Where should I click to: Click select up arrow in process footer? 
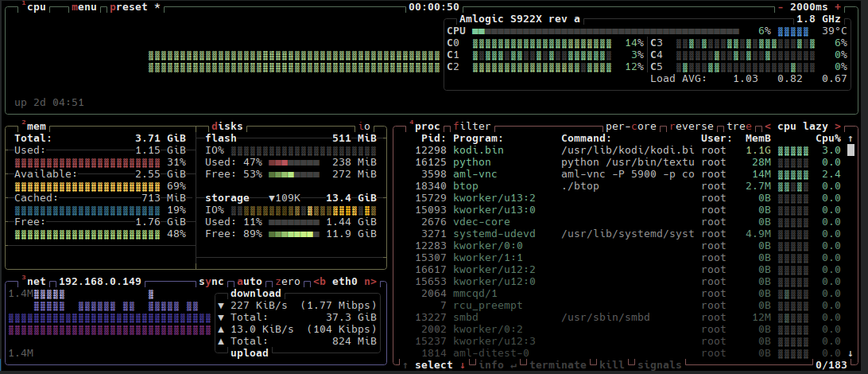point(405,365)
